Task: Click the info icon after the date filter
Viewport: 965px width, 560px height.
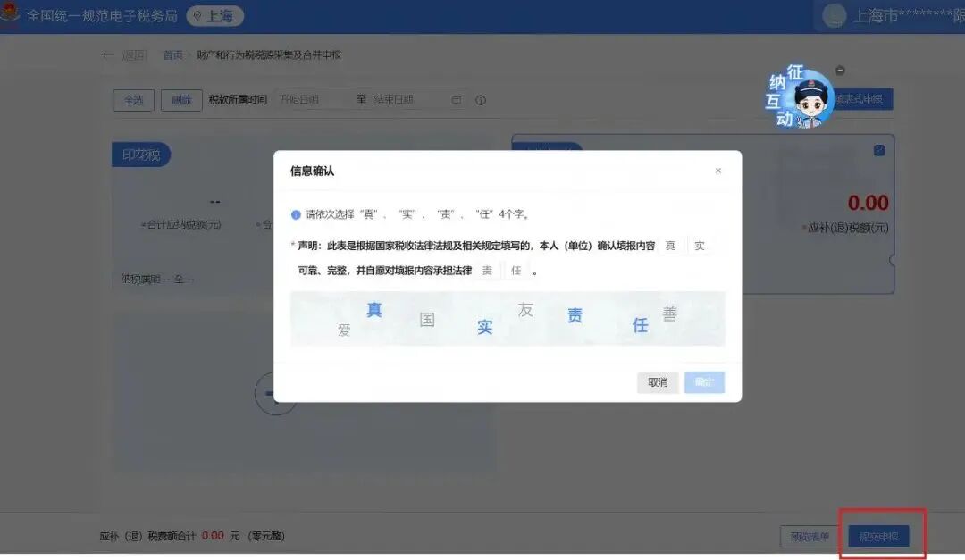Action: pyautogui.click(x=480, y=100)
